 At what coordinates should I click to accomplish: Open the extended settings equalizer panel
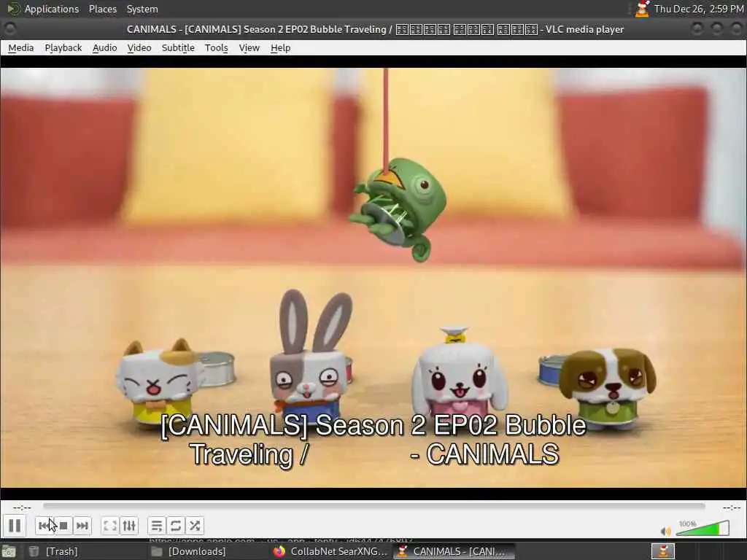(x=129, y=526)
